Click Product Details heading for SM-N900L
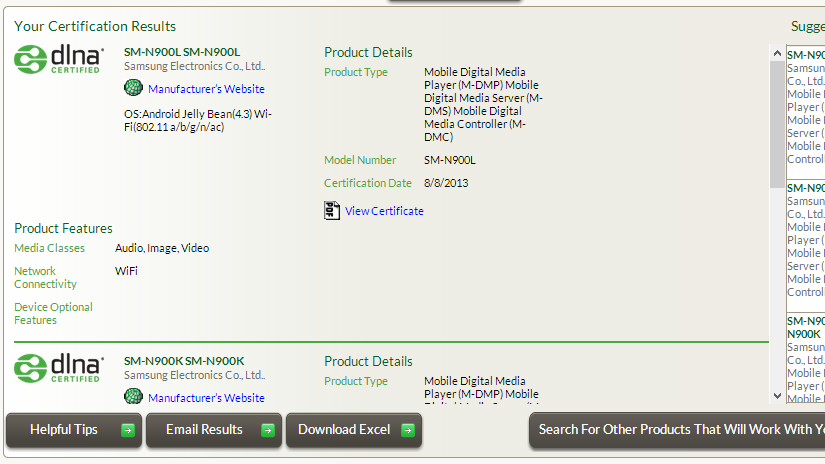The height and width of the screenshot is (464, 825). pos(368,53)
